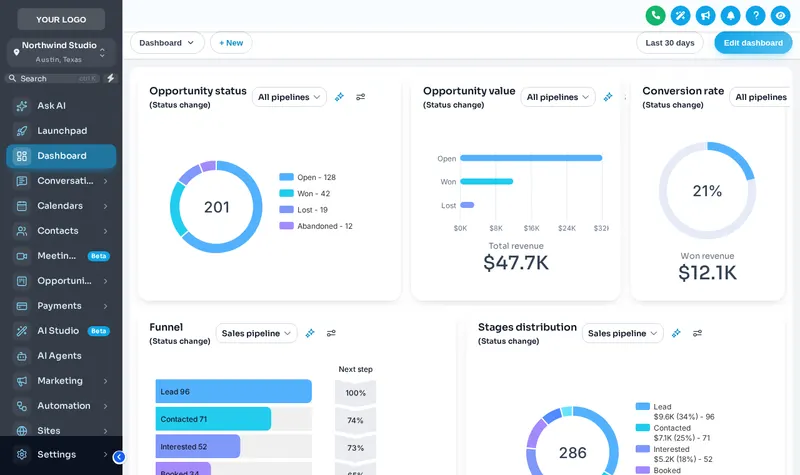Open Sales pipeline dropdown in Funnel widget
This screenshot has height=475, width=800.
[x=256, y=333]
